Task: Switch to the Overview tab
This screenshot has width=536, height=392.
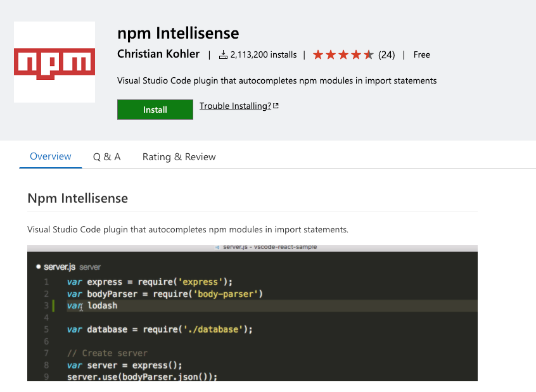Action: tap(51, 156)
